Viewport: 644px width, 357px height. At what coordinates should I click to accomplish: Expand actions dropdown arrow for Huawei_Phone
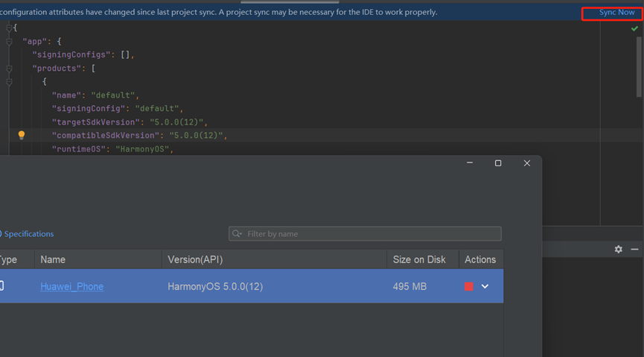click(485, 287)
